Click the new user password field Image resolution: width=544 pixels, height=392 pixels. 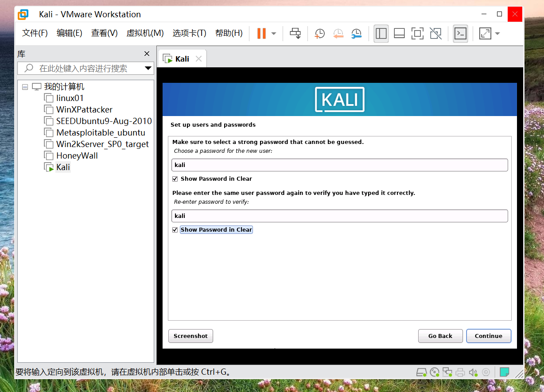tap(339, 165)
